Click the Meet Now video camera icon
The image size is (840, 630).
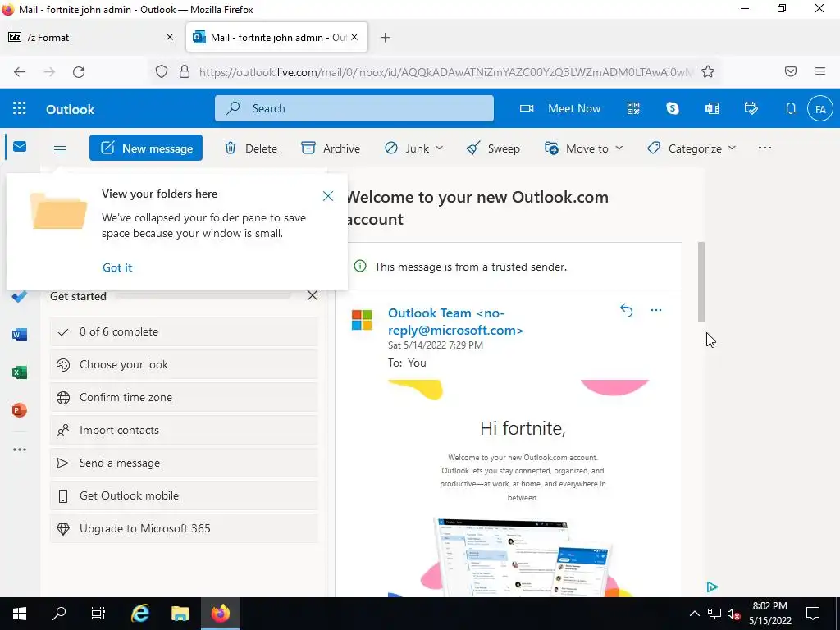(527, 108)
